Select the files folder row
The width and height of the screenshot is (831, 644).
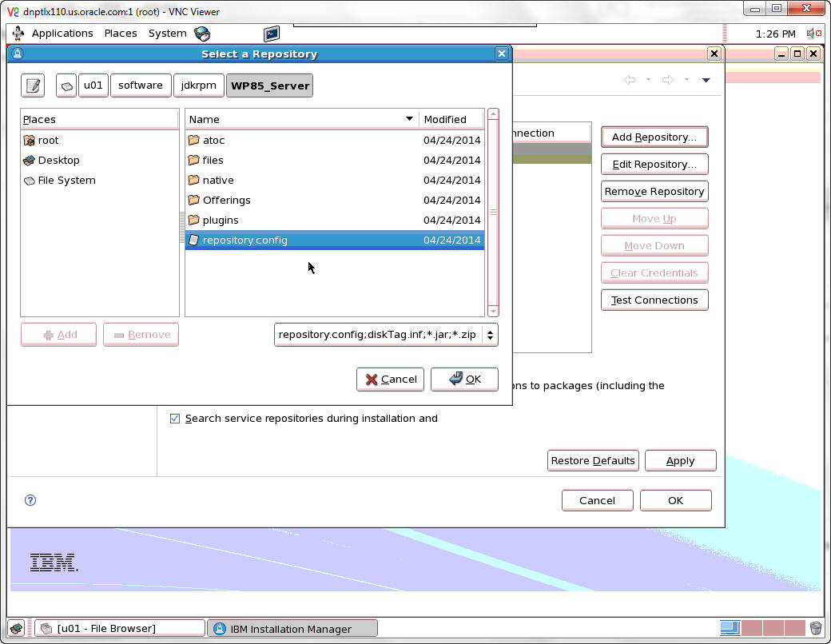pyautogui.click(x=335, y=160)
